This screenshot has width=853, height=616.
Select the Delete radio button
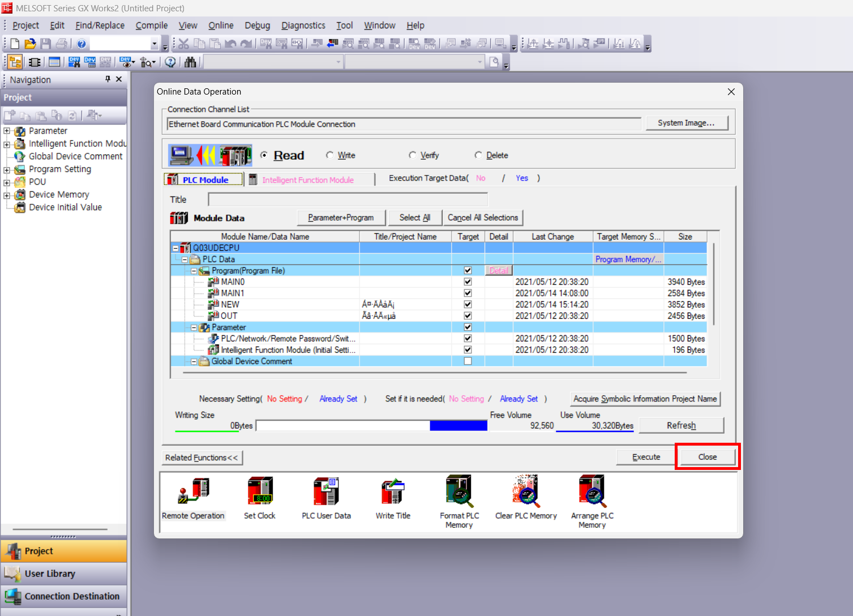coord(478,155)
